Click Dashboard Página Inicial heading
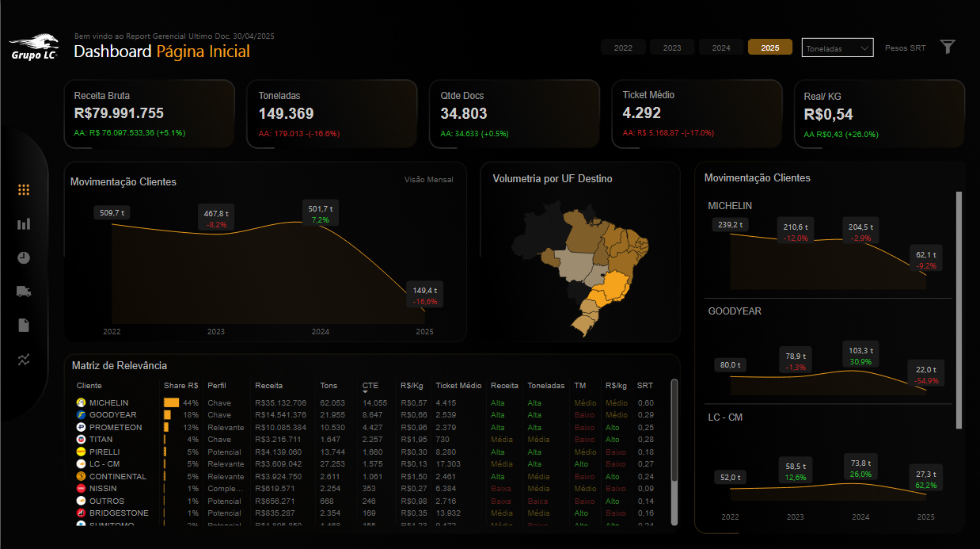The height and width of the screenshot is (549, 980). pyautogui.click(x=162, y=51)
